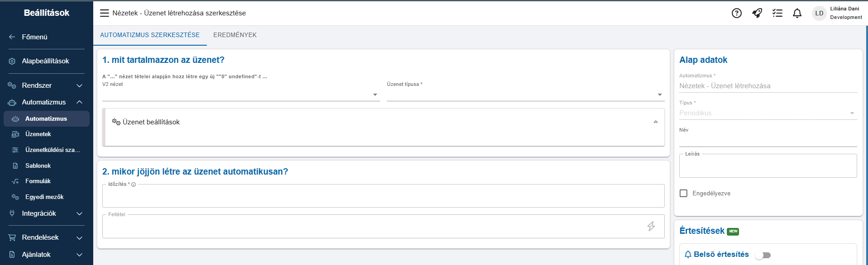Click the Leírás text area
This screenshot has width=868, height=265.
point(768,166)
